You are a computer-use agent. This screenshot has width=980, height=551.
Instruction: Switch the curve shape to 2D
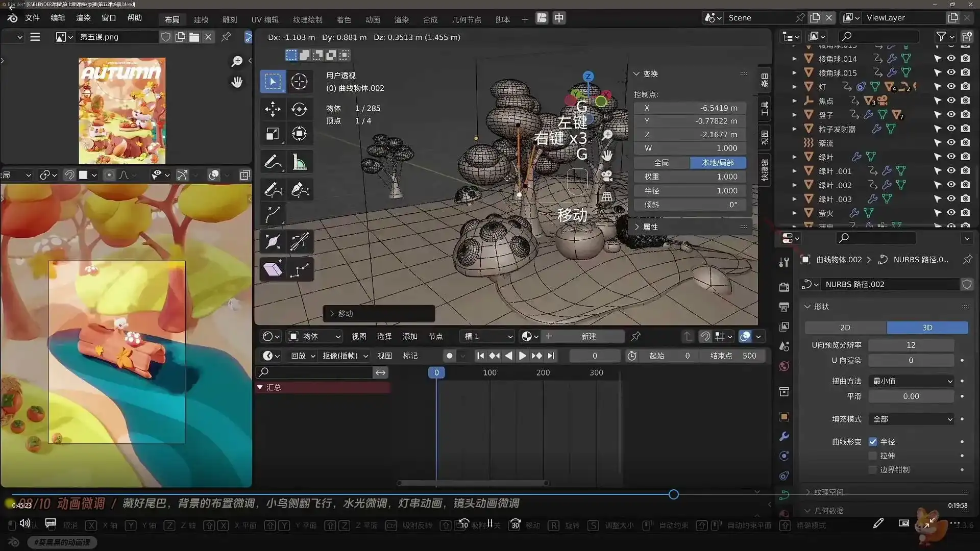[845, 328]
